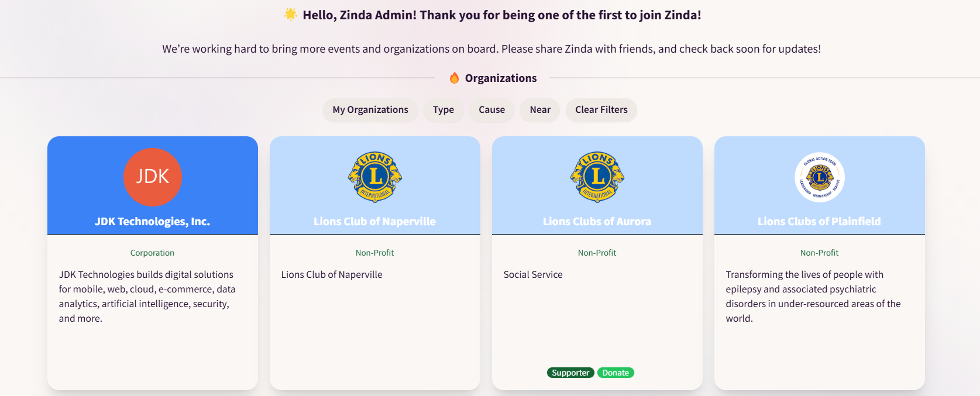Image resolution: width=980 pixels, height=396 pixels.
Task: Click the JDK orange circle avatar
Action: pos(153,177)
